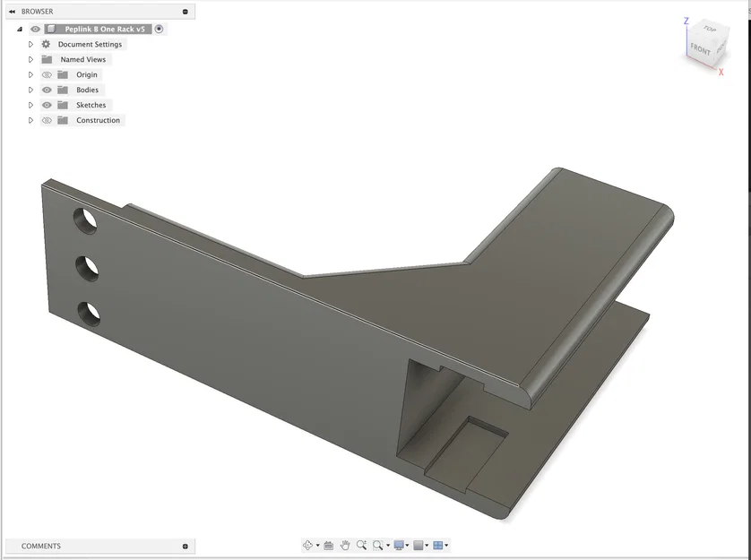Activate the Zoom tool
This screenshot has height=560, width=751.
coord(361,546)
